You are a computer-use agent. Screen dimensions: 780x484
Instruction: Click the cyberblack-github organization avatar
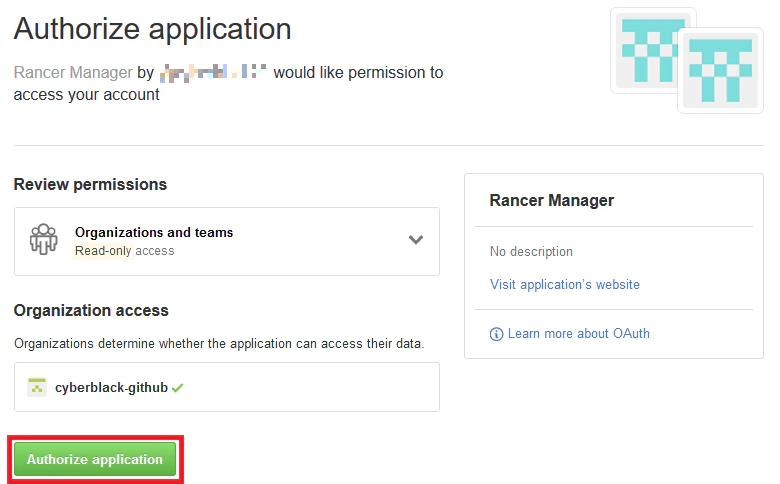[x=37, y=387]
